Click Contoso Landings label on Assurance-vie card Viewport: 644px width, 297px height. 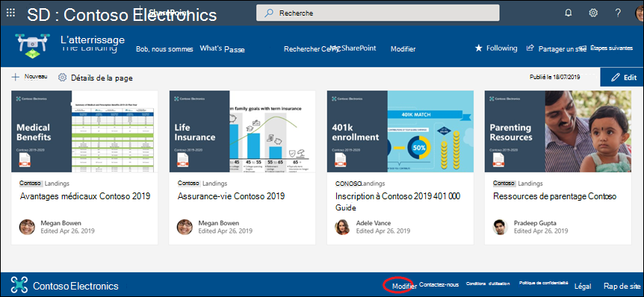click(202, 184)
